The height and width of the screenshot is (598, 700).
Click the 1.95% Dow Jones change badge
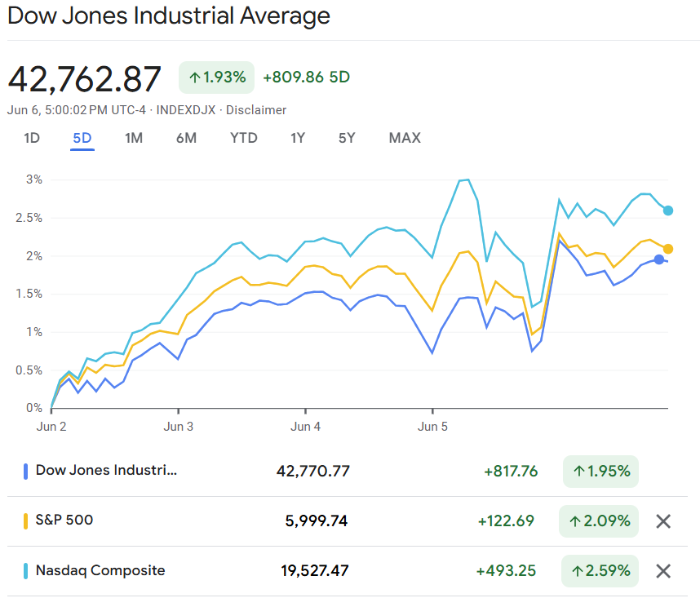point(601,472)
